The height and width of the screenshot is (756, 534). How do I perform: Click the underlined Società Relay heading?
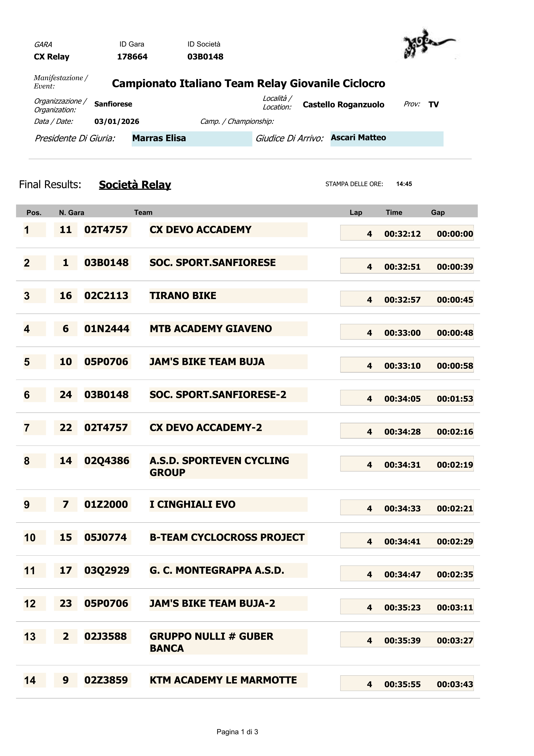pyautogui.click(x=135, y=185)
